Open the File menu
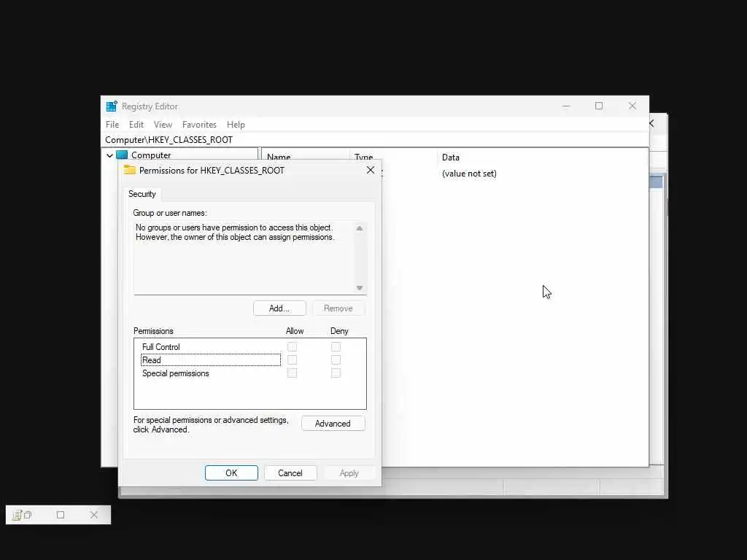Image resolution: width=747 pixels, height=560 pixels. [112, 124]
